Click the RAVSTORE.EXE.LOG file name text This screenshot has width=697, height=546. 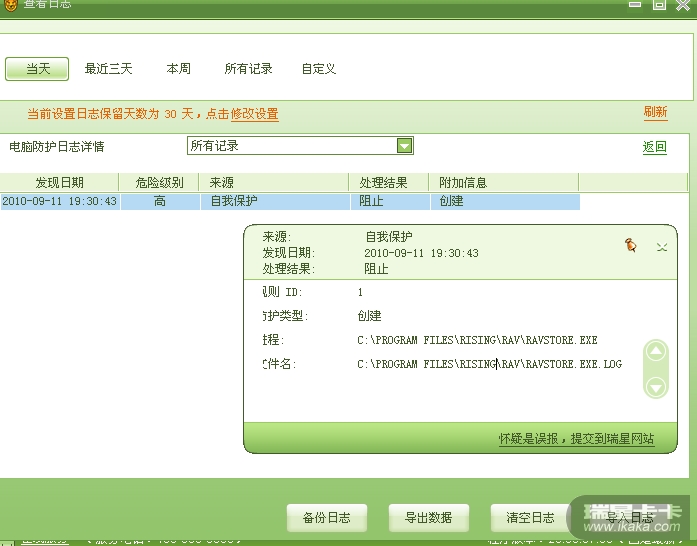point(489,364)
